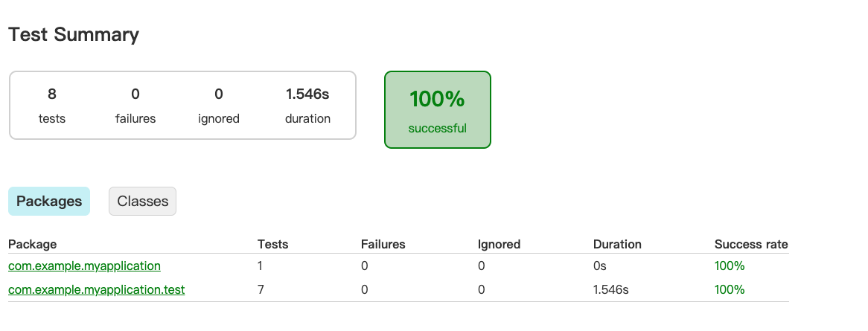Click the Duration column header
The image size is (868, 331).
pos(617,244)
